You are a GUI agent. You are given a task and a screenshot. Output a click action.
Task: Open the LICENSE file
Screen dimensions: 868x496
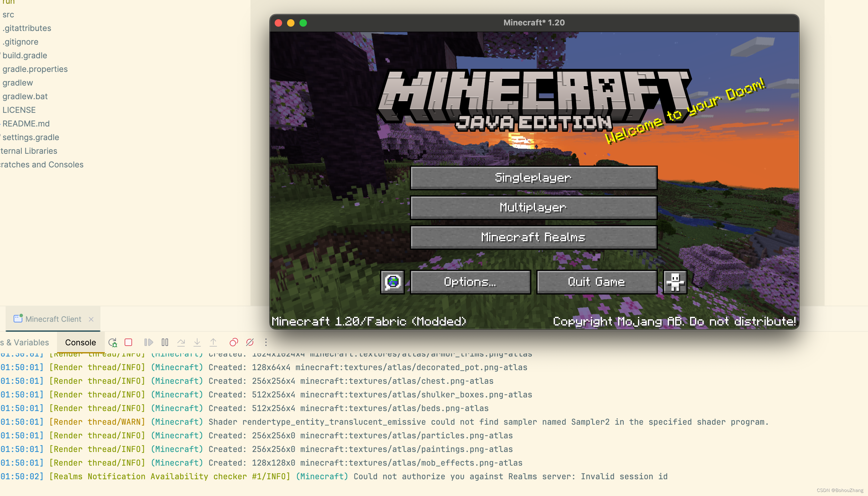pyautogui.click(x=19, y=110)
